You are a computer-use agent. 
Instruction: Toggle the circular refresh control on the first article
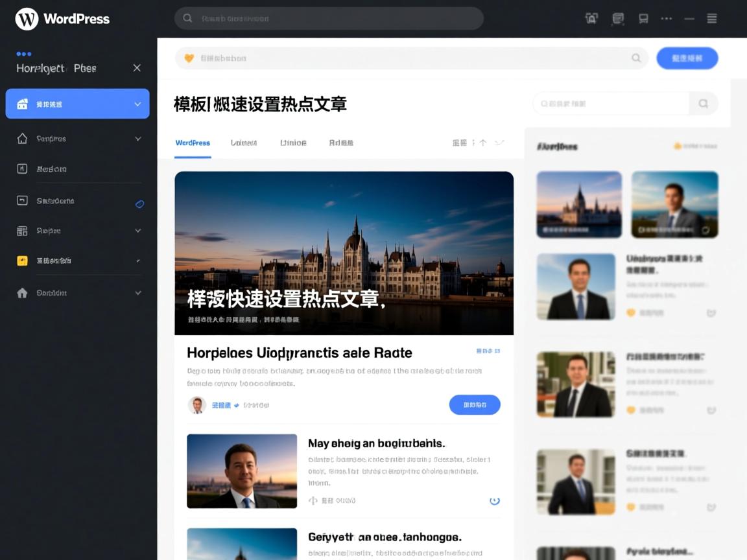[x=495, y=500]
